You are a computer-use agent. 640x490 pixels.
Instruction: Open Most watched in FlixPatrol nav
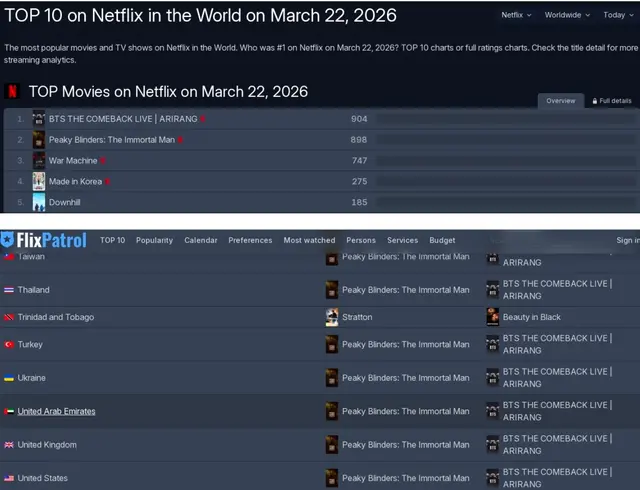(309, 241)
